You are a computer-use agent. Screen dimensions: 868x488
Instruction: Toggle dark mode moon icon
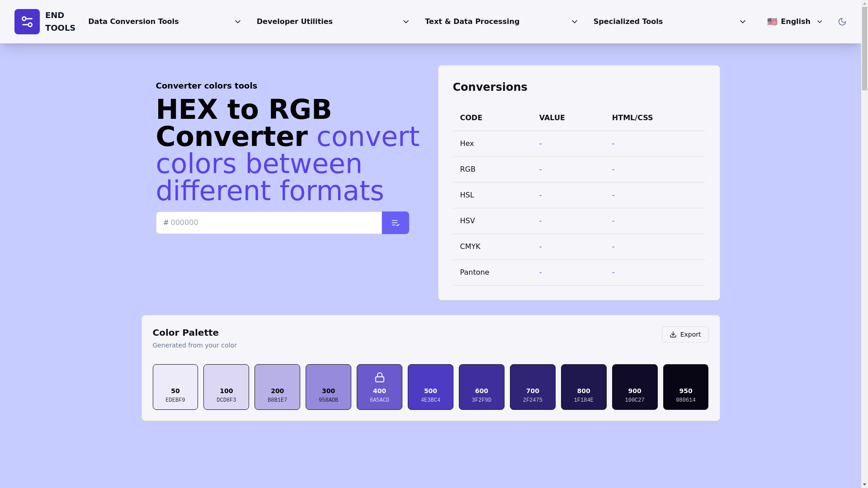842,22
